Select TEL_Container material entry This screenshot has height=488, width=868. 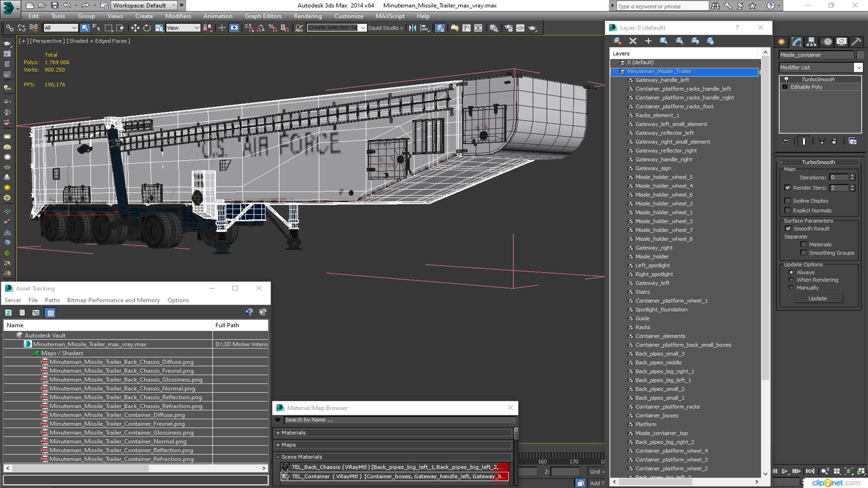click(395, 476)
